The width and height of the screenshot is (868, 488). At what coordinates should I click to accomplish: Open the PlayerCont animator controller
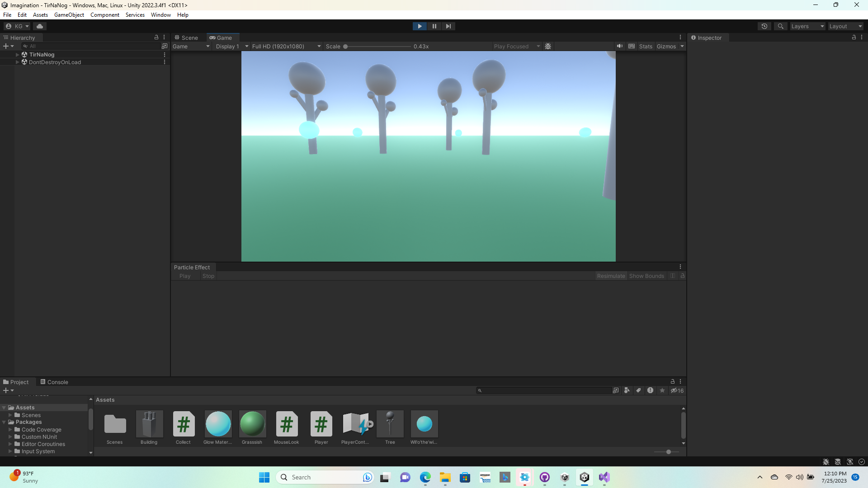tap(355, 425)
